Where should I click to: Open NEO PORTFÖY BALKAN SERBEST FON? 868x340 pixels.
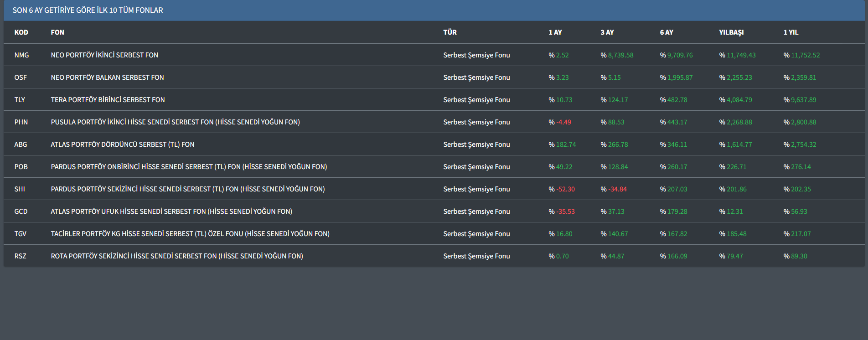pos(107,77)
